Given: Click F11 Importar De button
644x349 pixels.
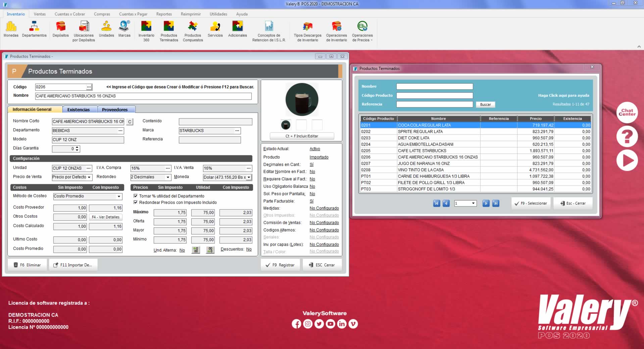Looking at the screenshot, I should pos(73,265).
